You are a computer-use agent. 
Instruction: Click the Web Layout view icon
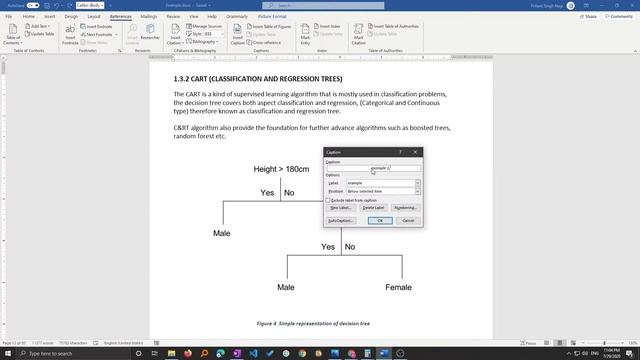tap(573, 343)
